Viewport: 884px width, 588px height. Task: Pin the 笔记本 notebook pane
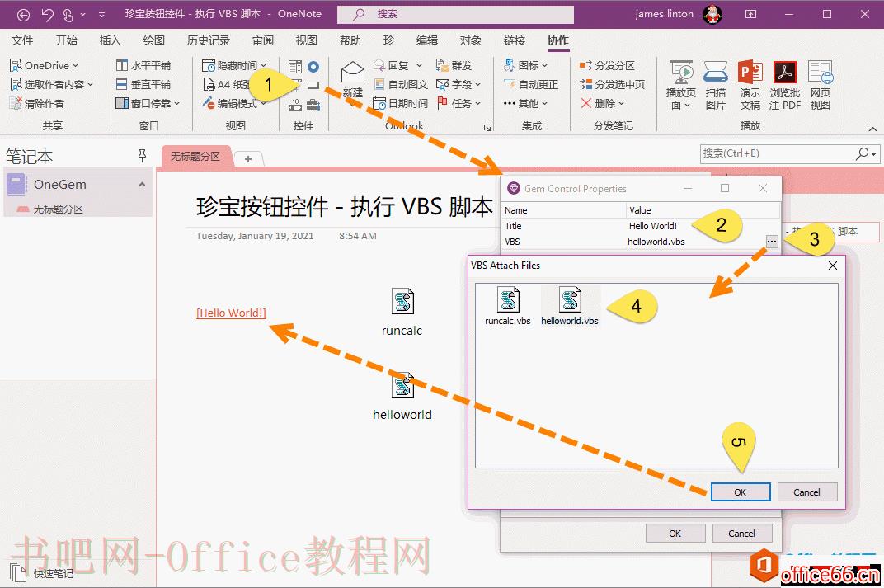click(142, 156)
